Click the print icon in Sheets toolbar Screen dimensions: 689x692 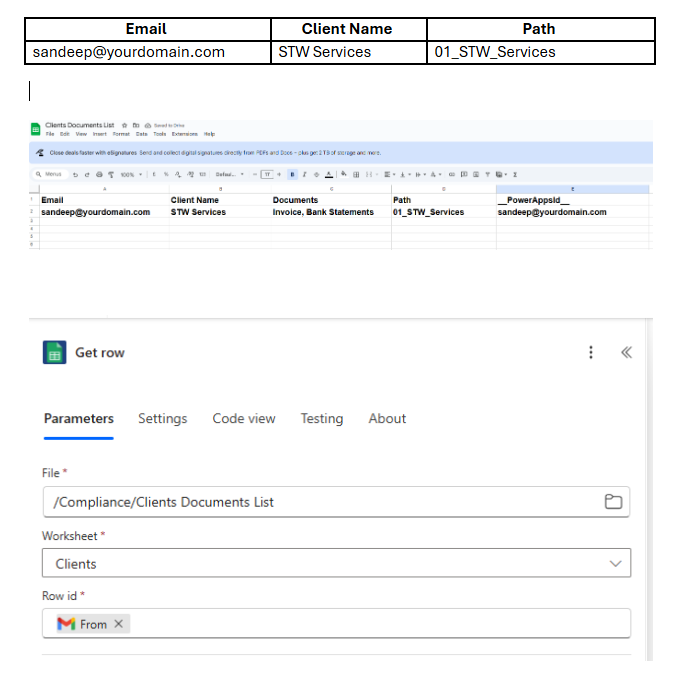(99, 175)
